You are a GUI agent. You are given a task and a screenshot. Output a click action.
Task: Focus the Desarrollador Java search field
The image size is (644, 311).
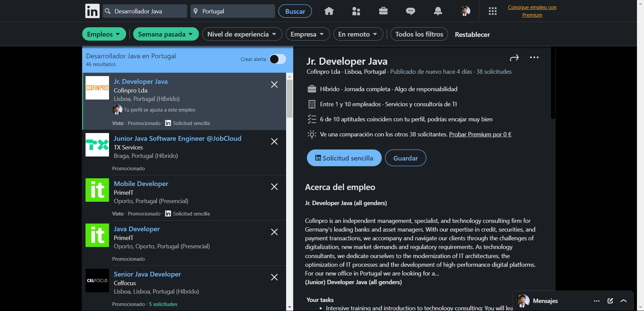(x=145, y=11)
